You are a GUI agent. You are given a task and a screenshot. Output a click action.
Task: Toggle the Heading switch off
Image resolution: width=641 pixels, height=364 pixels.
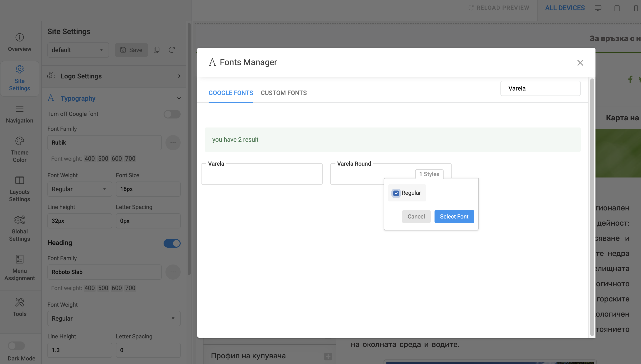(172, 243)
